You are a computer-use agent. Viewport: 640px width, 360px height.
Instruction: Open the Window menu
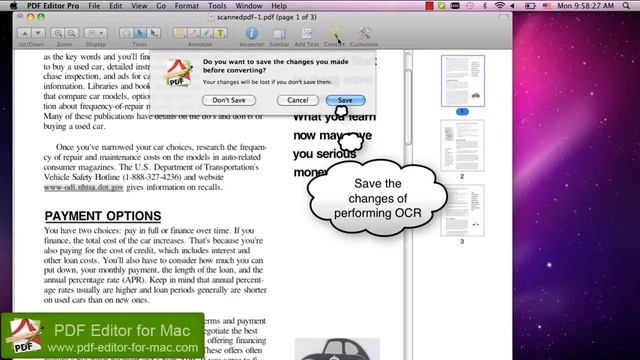coord(249,6)
